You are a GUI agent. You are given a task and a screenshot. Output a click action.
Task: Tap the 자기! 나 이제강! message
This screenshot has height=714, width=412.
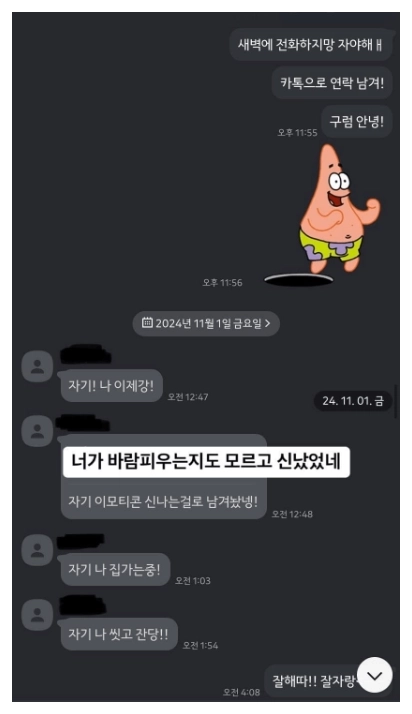[112, 386]
